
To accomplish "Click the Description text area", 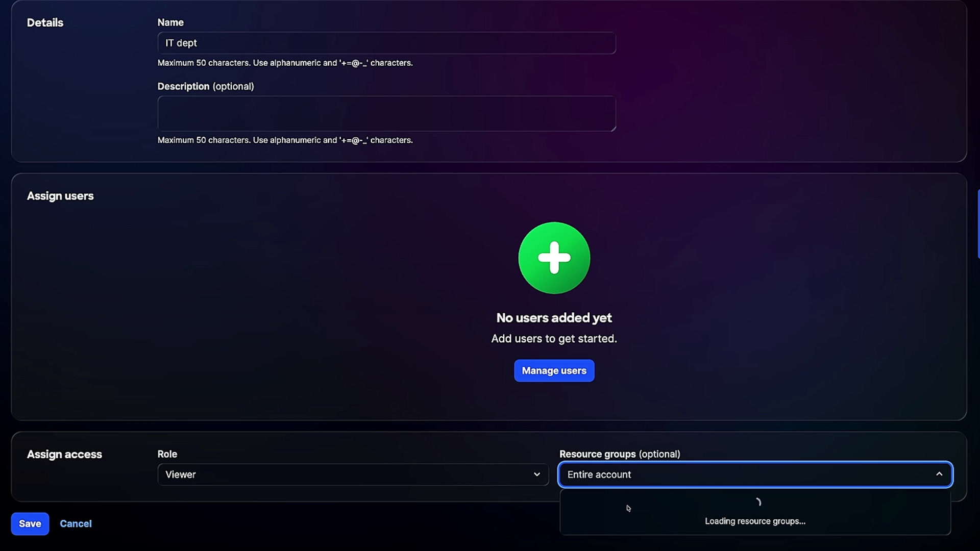I will (386, 113).
